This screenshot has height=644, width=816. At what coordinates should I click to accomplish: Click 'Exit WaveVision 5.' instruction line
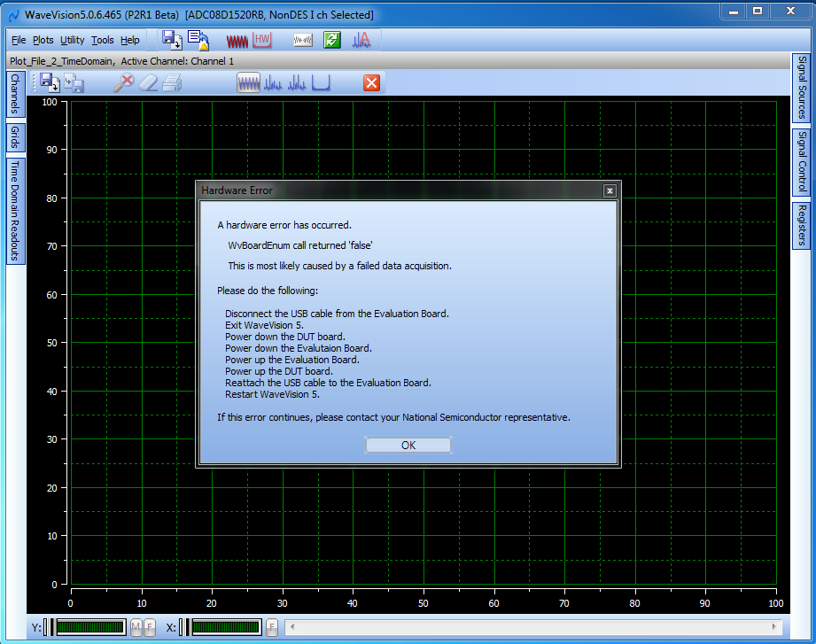click(264, 325)
